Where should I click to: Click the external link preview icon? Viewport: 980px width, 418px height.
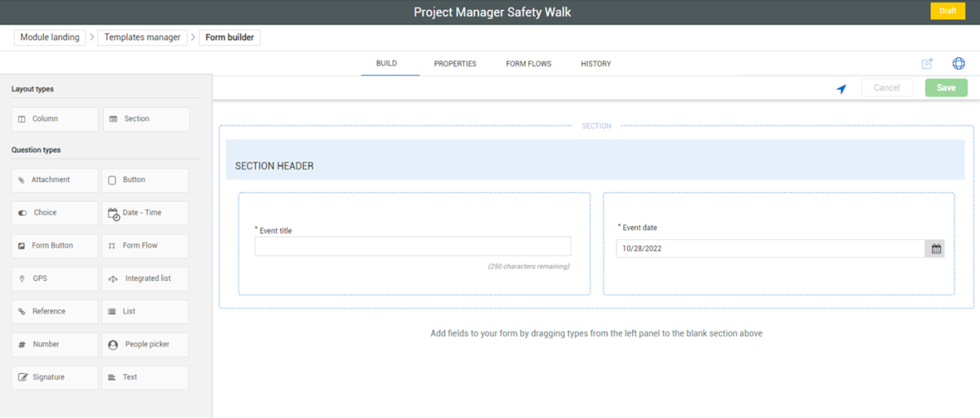927,64
